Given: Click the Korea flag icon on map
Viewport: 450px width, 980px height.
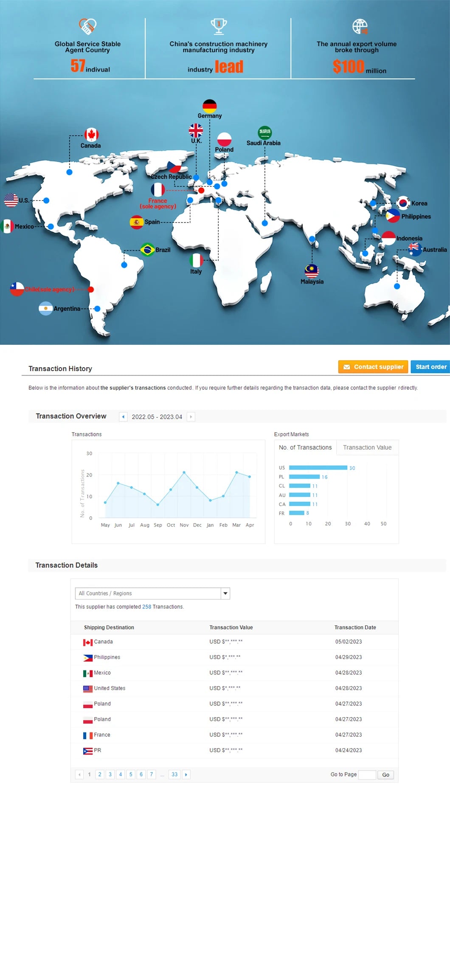Looking at the screenshot, I should [x=403, y=203].
